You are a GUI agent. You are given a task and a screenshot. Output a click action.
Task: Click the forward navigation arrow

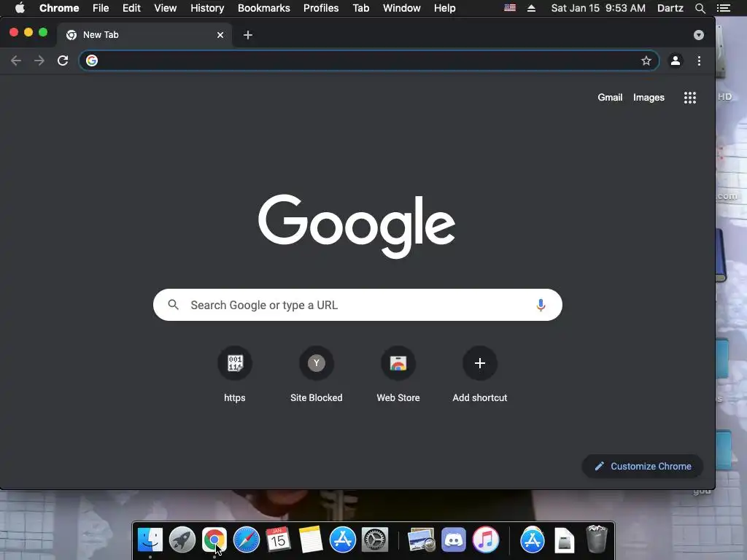click(x=39, y=61)
